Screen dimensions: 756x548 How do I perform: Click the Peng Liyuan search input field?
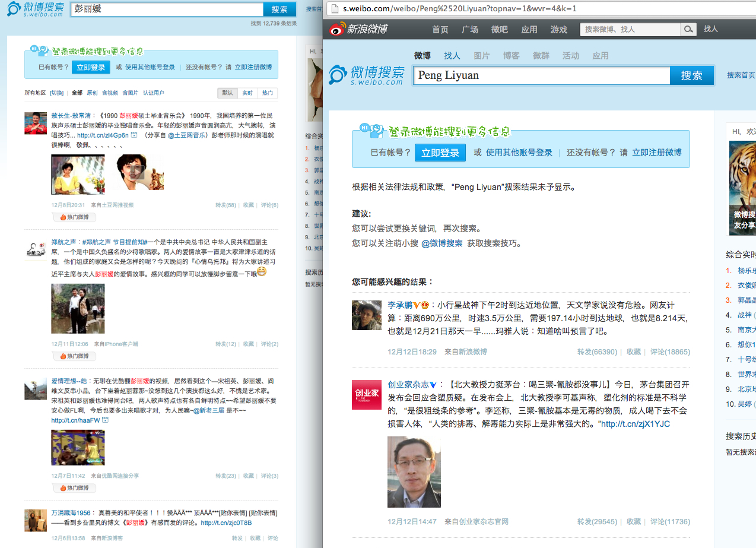(x=542, y=75)
